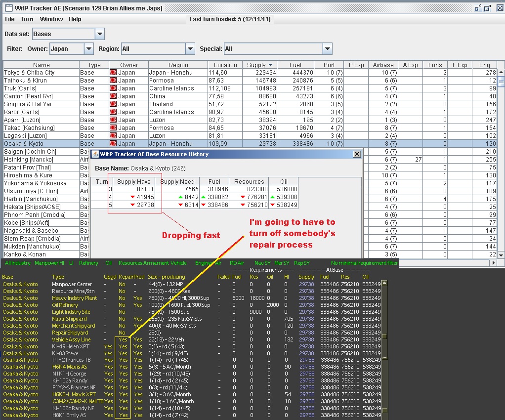Click Upgd Yes for Ki-83 Steve
The height and width of the screenshot is (420, 505).
108,353
